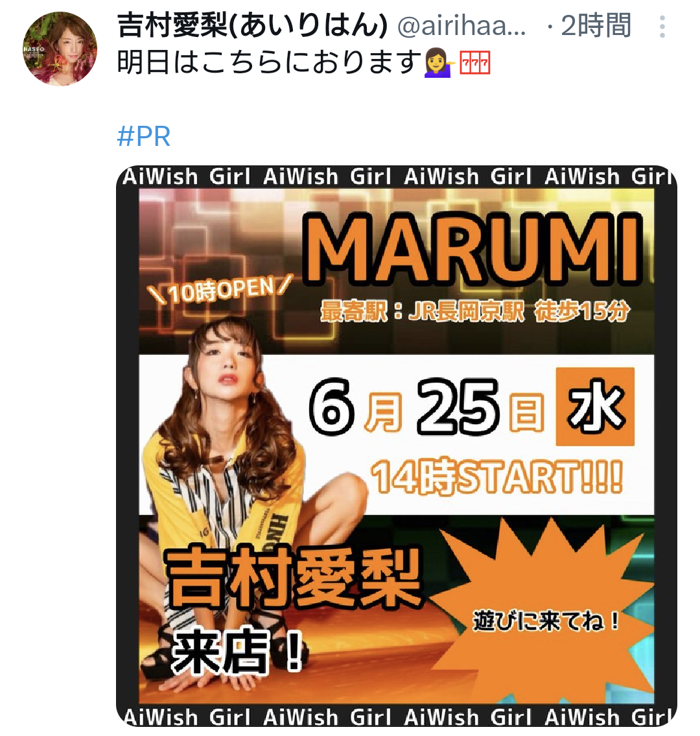Tap the 14時START!!! text on flyer
This screenshot has width=700, height=736.
[x=496, y=477]
